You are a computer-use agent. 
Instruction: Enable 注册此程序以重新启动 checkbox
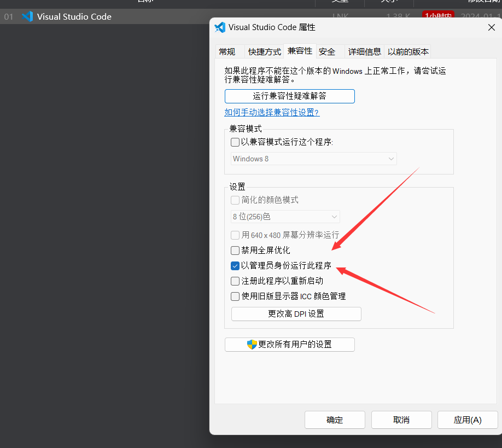click(x=235, y=281)
